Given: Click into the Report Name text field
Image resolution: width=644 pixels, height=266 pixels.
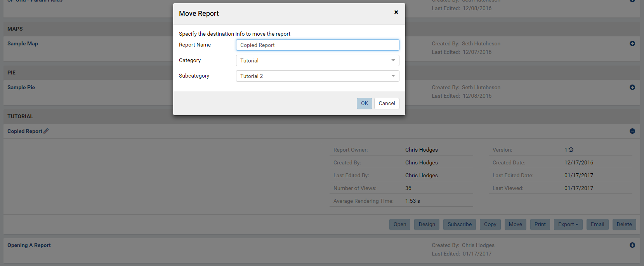Looking at the screenshot, I should 318,45.
